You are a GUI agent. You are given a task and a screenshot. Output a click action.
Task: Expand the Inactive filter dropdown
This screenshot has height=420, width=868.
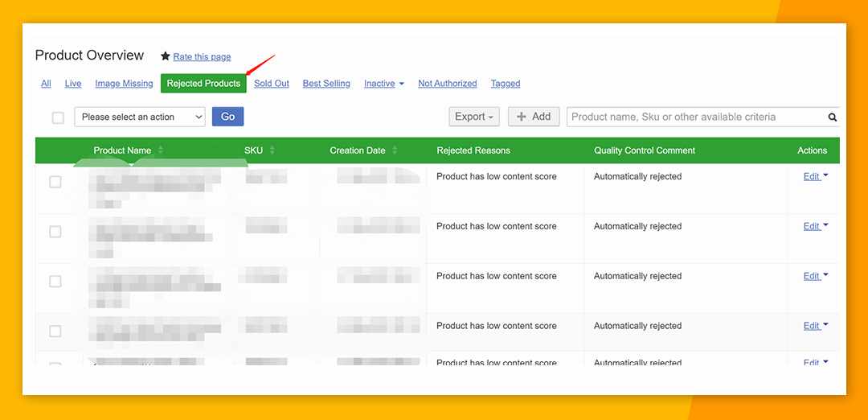coord(383,84)
